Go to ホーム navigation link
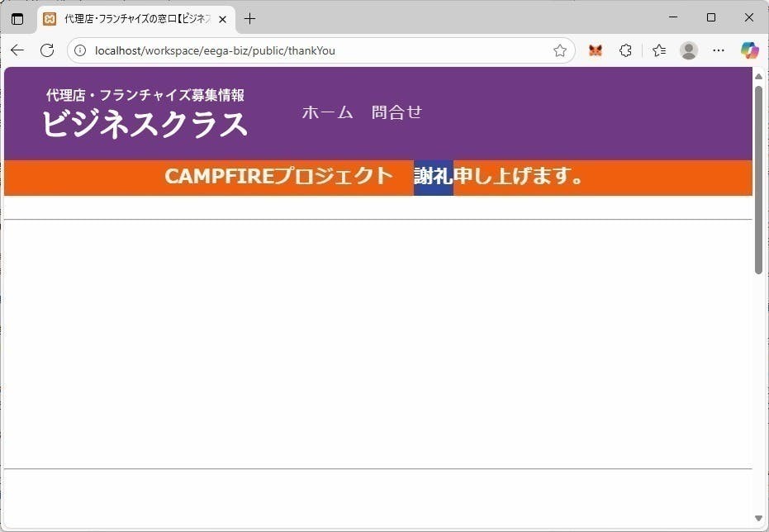 [x=327, y=112]
